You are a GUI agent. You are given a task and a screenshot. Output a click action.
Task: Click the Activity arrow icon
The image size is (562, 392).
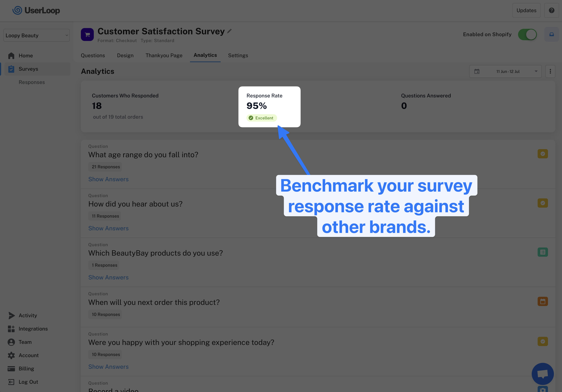point(11,315)
